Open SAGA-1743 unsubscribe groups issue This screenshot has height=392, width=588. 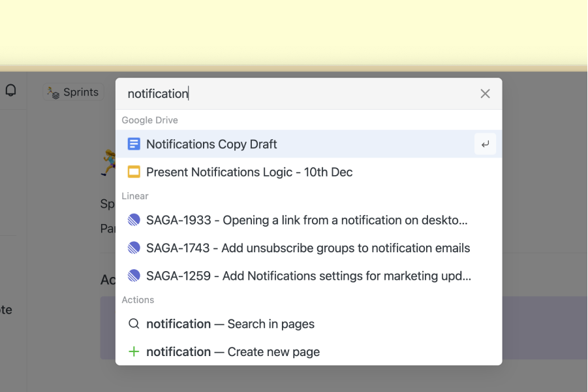point(307,248)
